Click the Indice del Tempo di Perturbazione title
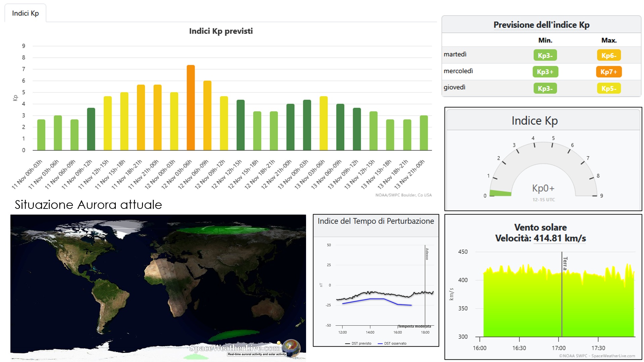This screenshot has height=362, width=644. tap(376, 221)
